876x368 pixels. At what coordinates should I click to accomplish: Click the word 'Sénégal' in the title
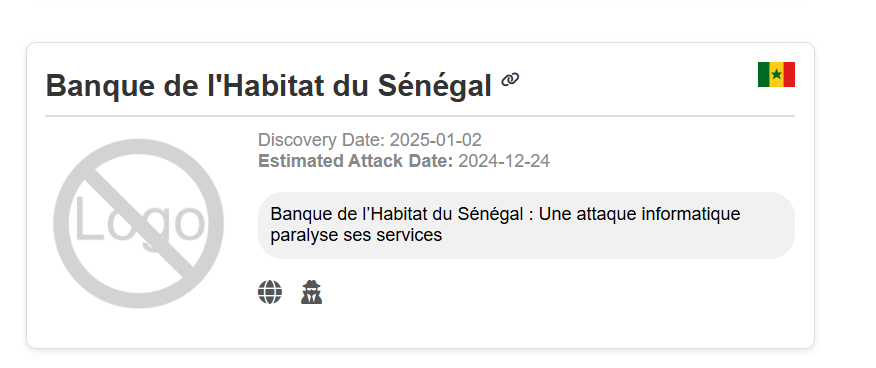(x=435, y=86)
